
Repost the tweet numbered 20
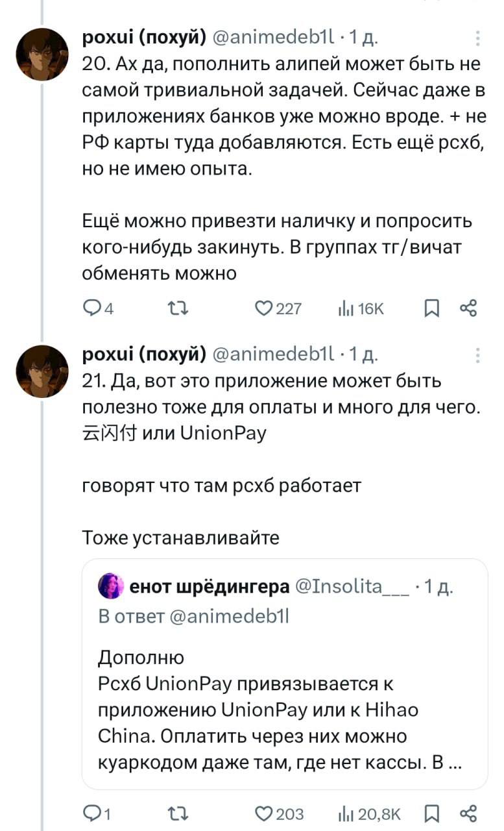coord(176,309)
